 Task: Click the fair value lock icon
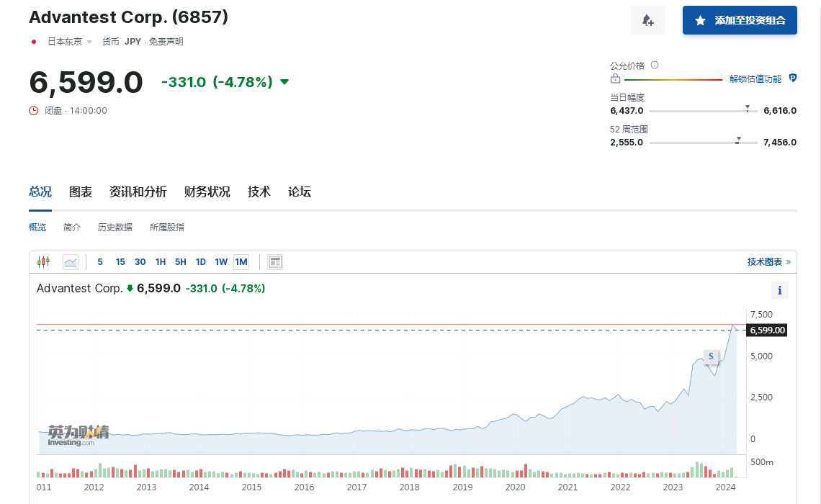[x=615, y=79]
